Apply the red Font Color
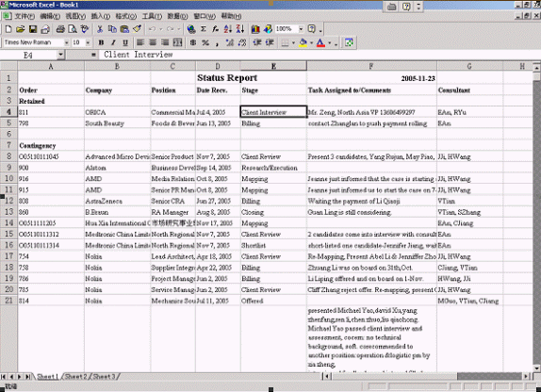This screenshot has height=392, width=541. 320,42
